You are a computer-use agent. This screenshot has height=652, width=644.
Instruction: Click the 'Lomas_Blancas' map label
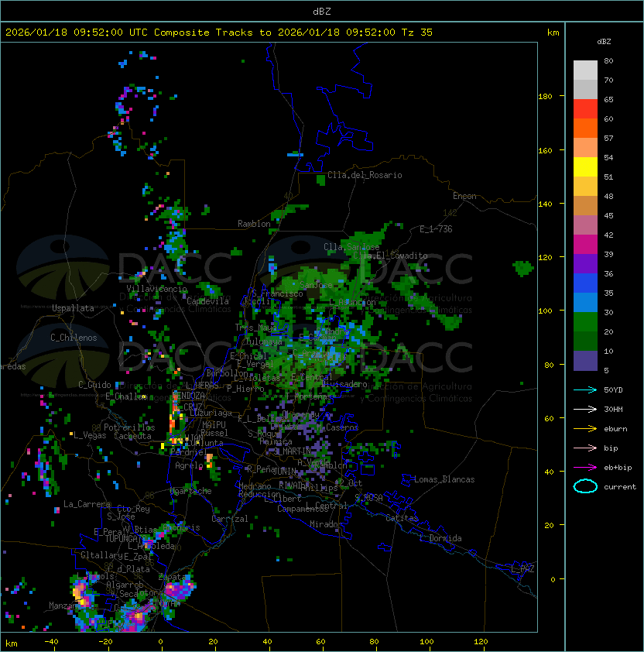point(444,479)
